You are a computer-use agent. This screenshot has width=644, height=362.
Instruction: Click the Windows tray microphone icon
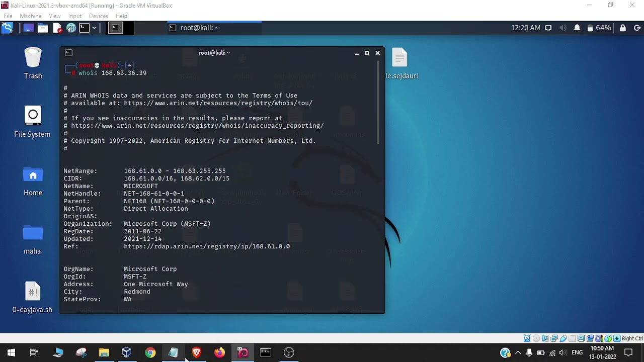(529, 352)
